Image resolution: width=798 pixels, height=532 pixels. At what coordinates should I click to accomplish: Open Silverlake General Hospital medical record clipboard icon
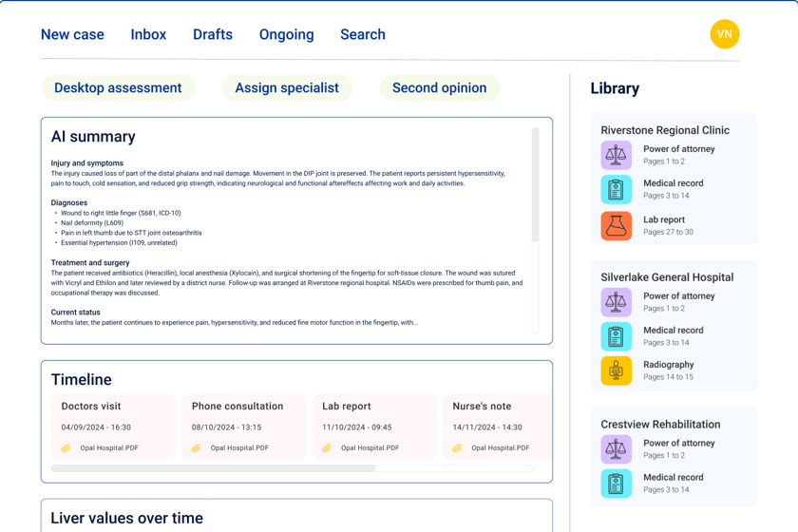tap(616, 336)
